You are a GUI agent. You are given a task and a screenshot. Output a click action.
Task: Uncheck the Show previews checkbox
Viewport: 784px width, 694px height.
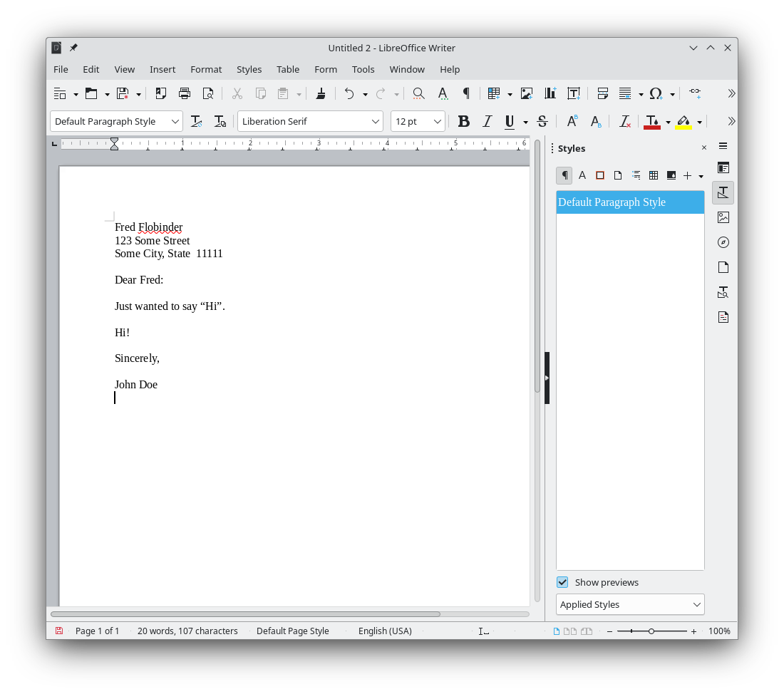coord(563,582)
